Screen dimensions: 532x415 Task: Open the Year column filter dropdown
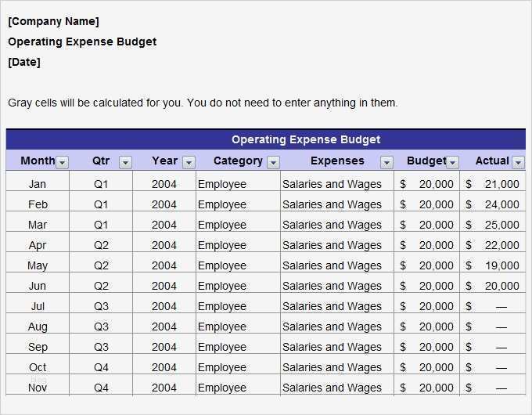coord(189,162)
